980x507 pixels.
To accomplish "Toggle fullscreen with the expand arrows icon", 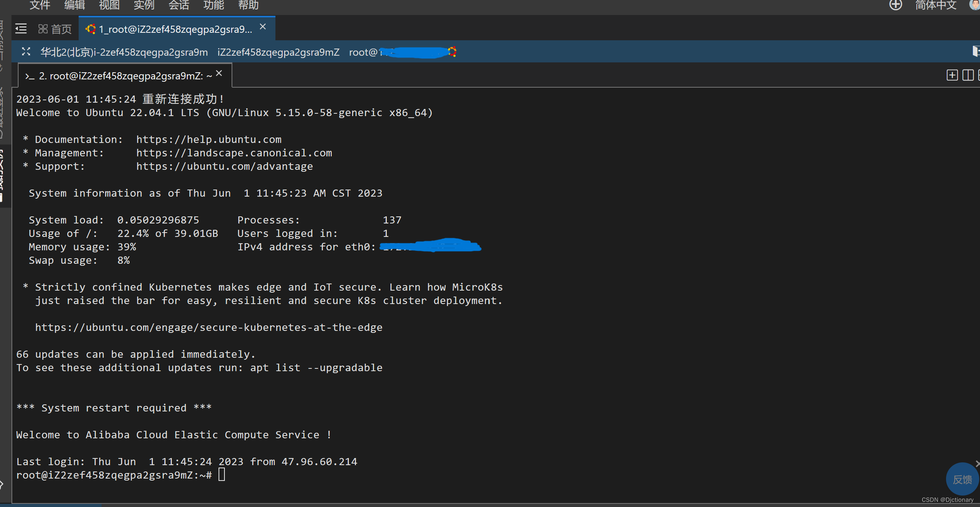I will [26, 52].
